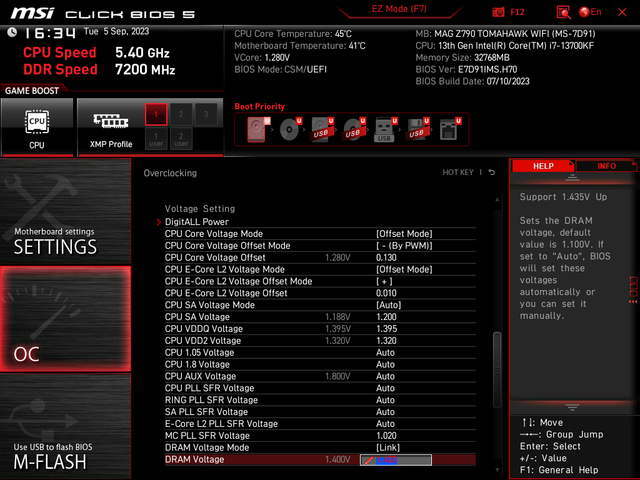
Task: Open CPU E-Core L2 Voltage Mode dropdown
Action: (404, 269)
